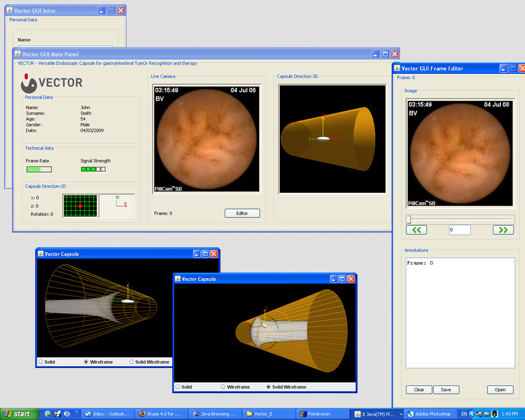Click the green previous-frame double arrow button
This screenshot has height=420, width=525.
[416, 230]
